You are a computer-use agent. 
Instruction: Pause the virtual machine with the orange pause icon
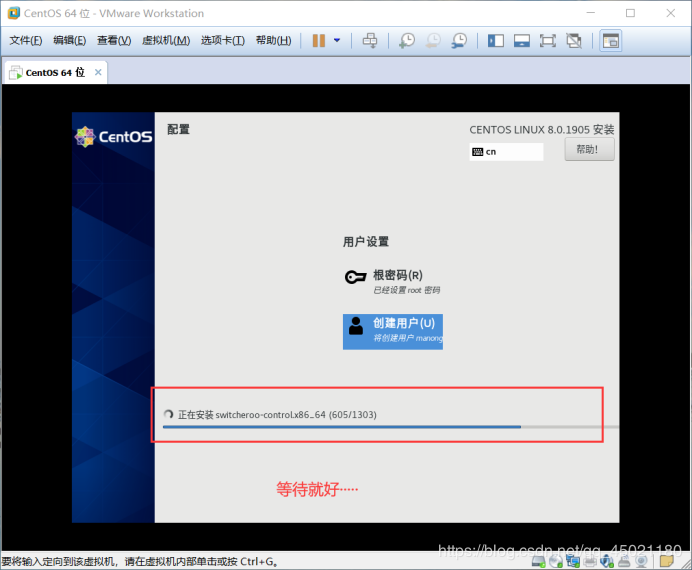pyautogui.click(x=319, y=41)
